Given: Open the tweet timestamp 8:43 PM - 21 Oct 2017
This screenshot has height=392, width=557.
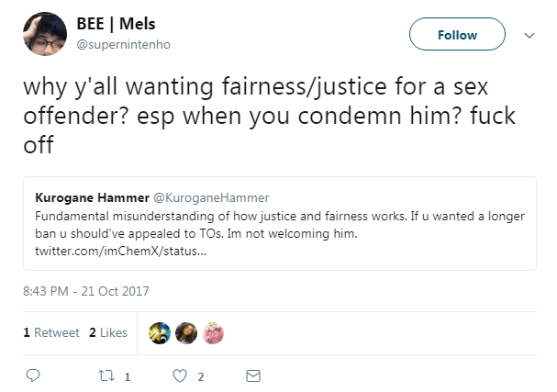Looking at the screenshot, I should coord(86,291).
